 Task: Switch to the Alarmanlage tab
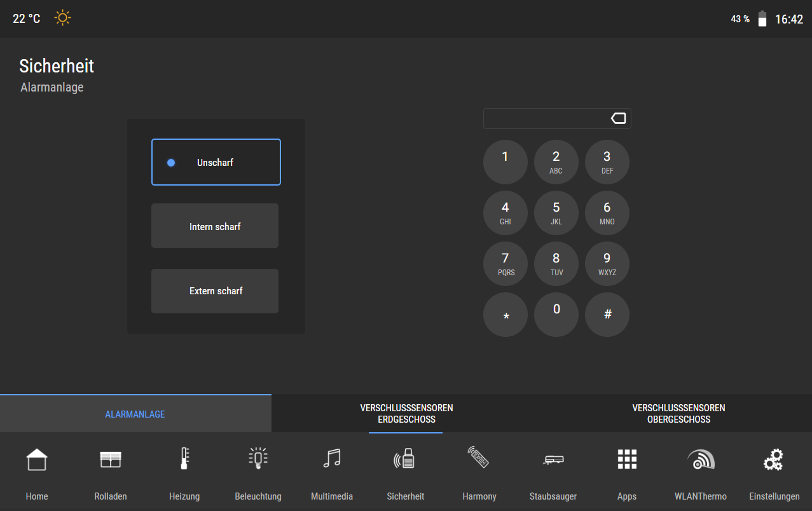point(135,414)
